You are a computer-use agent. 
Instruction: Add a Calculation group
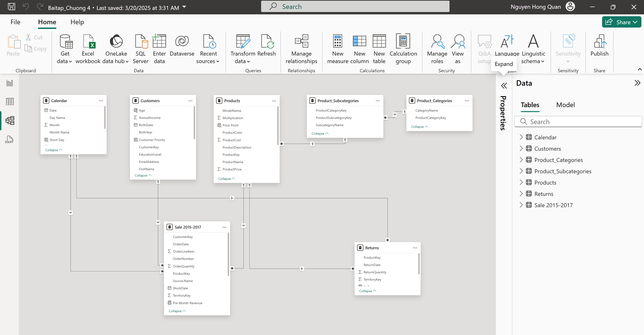pyautogui.click(x=403, y=49)
